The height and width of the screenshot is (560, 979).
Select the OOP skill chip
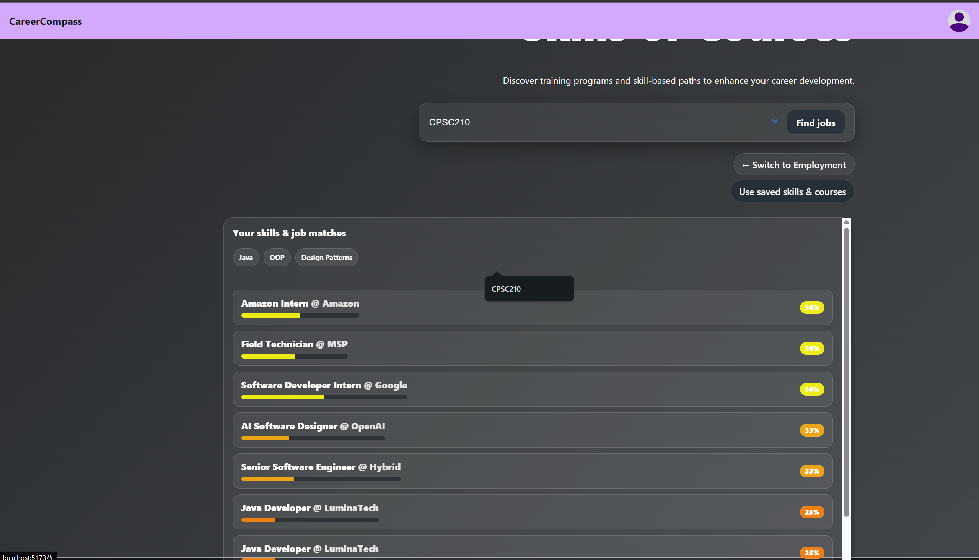[277, 258]
